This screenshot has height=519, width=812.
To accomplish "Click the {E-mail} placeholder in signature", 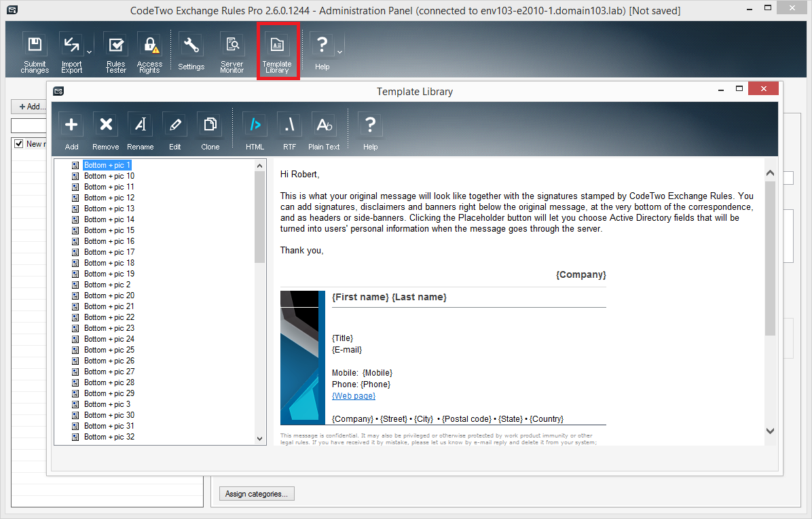I will click(347, 350).
